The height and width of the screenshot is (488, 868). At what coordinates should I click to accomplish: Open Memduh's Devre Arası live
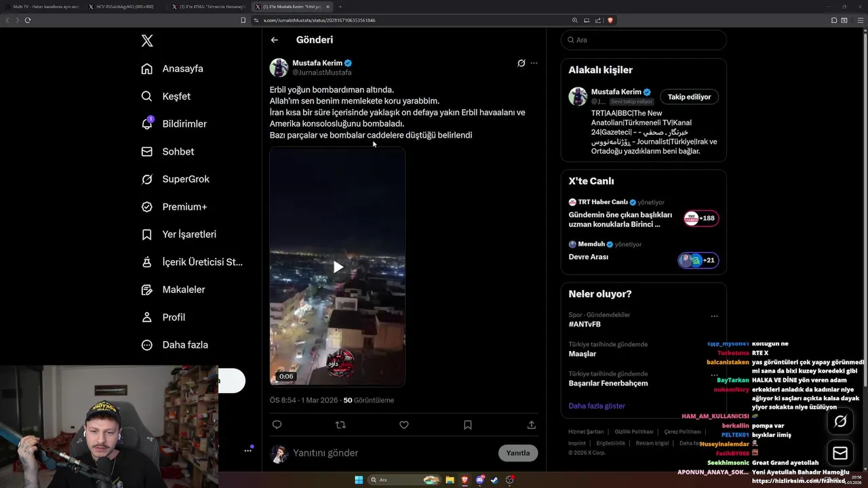pos(589,258)
